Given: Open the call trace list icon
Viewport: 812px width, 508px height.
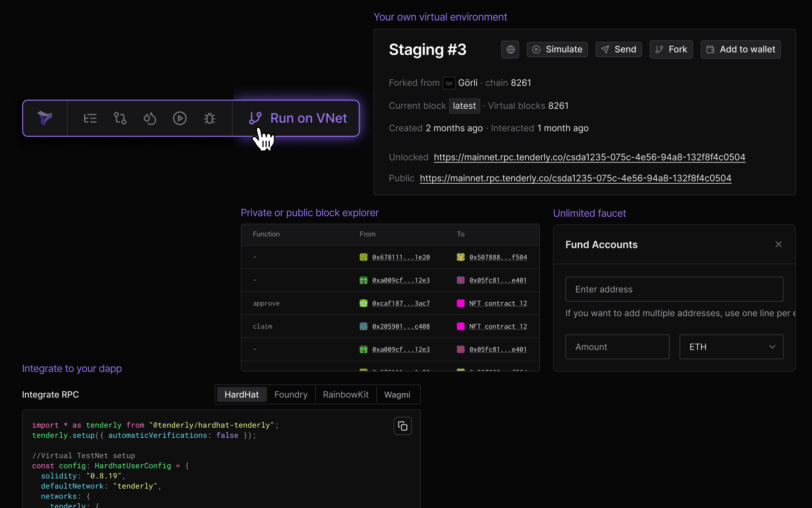Looking at the screenshot, I should click(90, 118).
